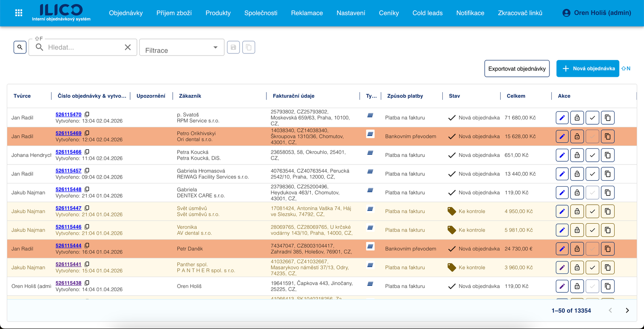Open the Oren Holiš (admin) user menu

[597, 13]
